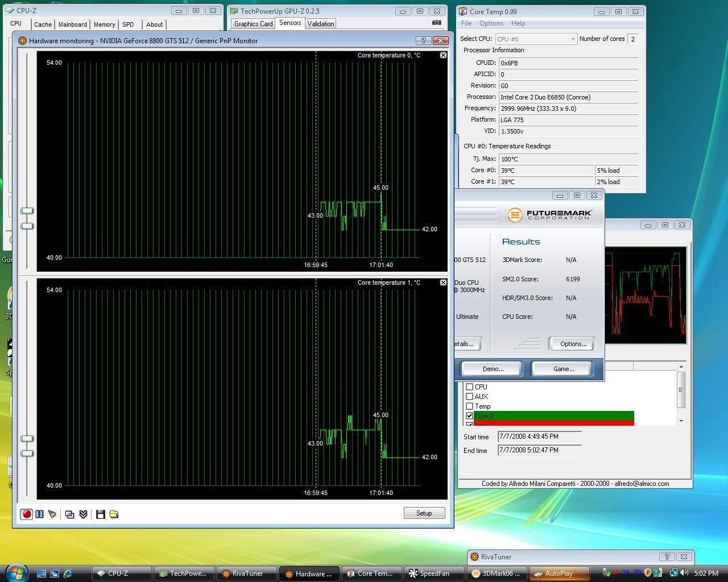Click the double-chevron collapse icon in toolbar

[83, 514]
